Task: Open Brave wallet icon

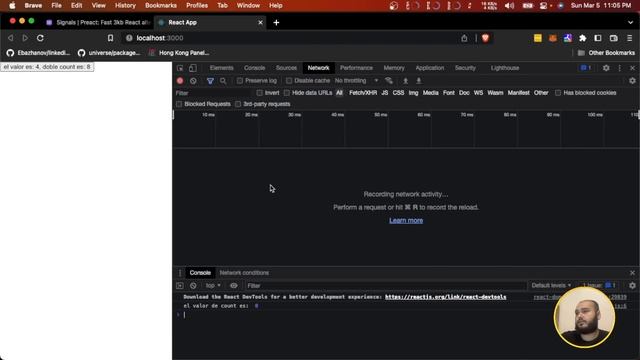Action: (613, 38)
